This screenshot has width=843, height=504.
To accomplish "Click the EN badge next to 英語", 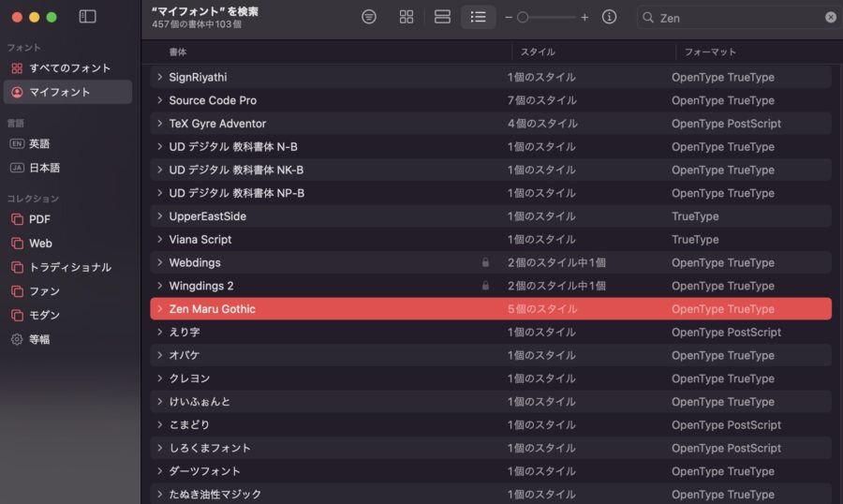I will (x=17, y=143).
